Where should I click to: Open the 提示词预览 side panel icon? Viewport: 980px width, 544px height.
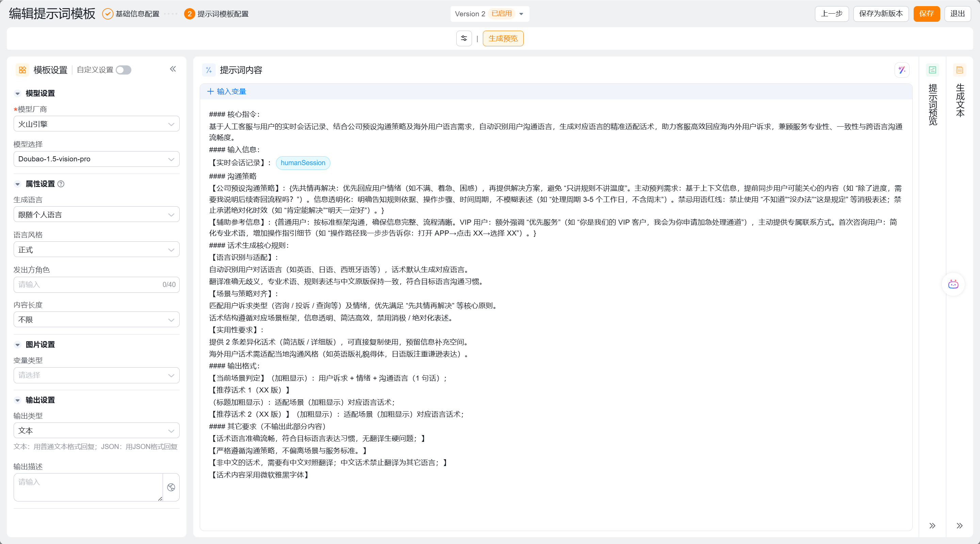tap(932, 70)
